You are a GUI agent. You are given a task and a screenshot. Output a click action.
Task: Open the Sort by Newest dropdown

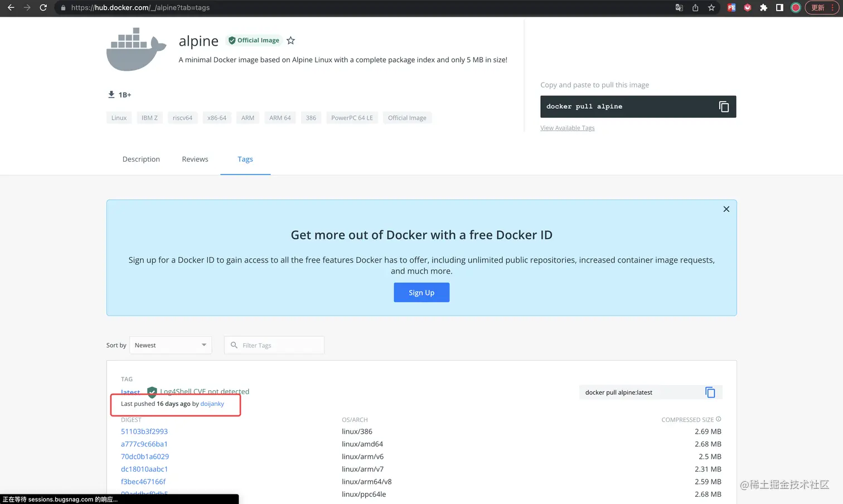pyautogui.click(x=171, y=345)
